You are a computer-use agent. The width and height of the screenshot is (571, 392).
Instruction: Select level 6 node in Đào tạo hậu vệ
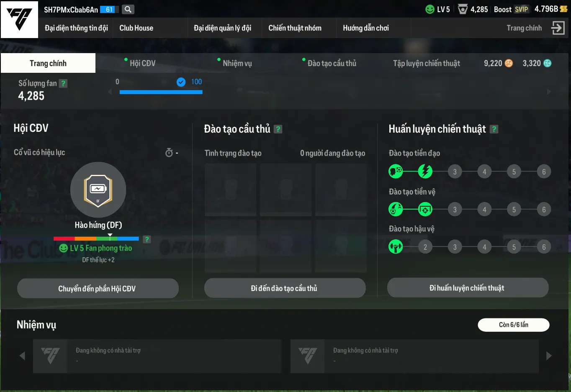[x=544, y=247]
